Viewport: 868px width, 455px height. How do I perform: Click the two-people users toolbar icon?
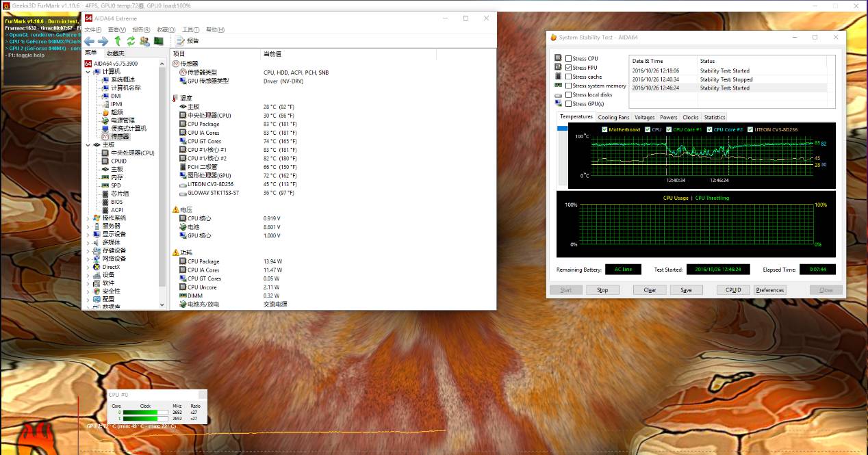(x=144, y=41)
